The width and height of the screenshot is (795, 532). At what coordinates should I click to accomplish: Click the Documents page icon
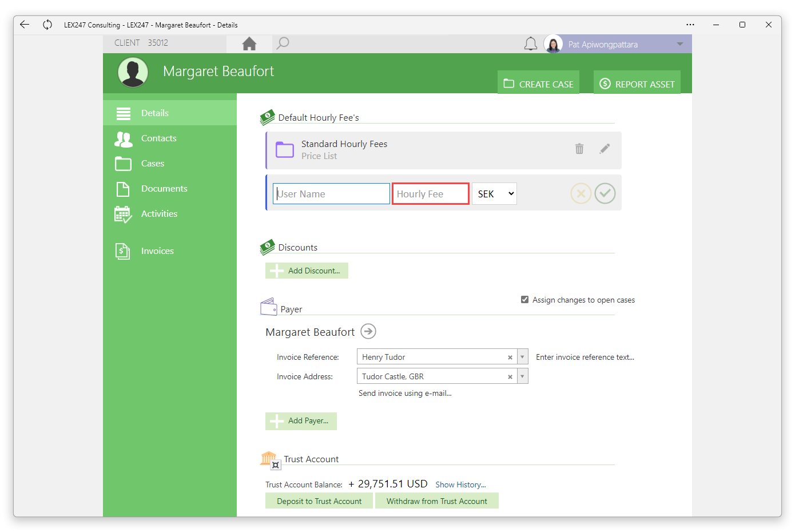coord(122,189)
